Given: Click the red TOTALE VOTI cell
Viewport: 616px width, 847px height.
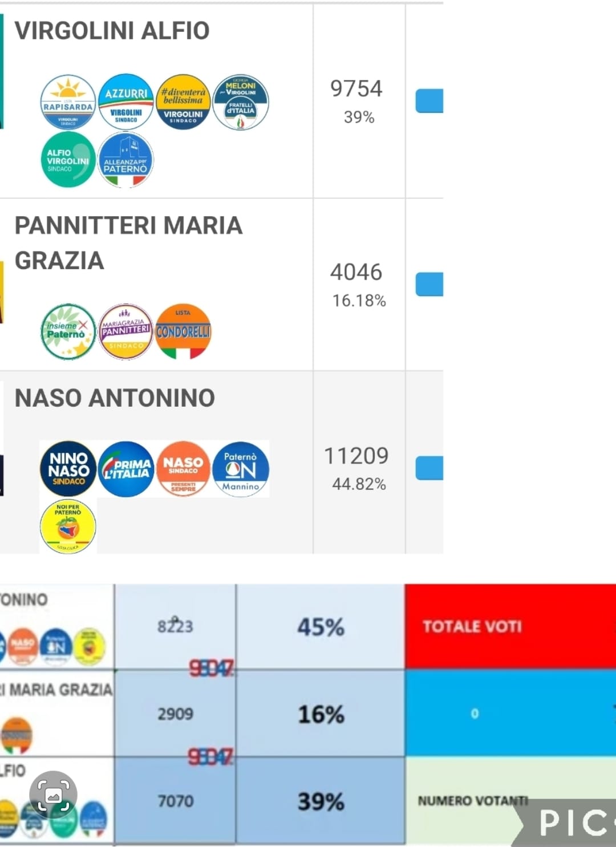Looking at the screenshot, I should click(510, 626).
